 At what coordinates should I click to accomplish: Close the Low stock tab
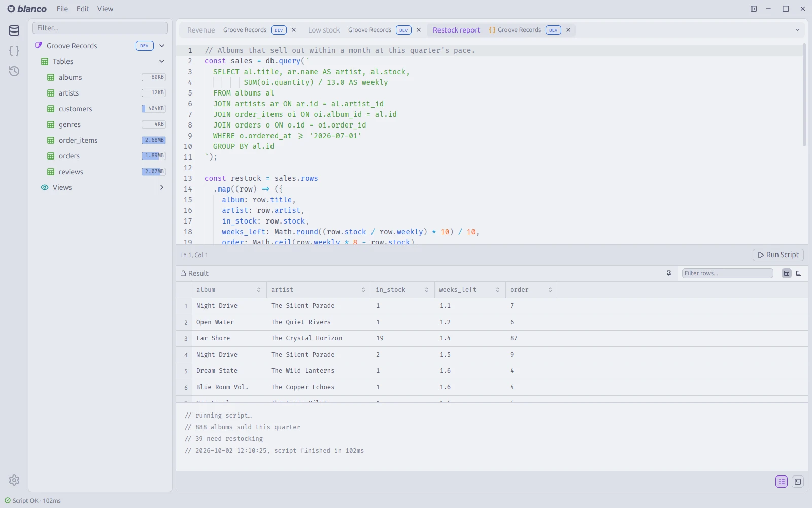point(419,30)
